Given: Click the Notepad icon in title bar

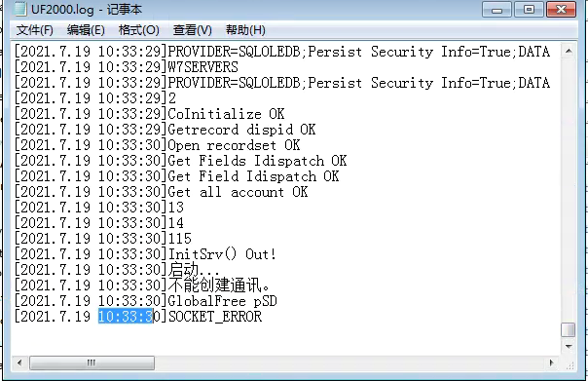Looking at the screenshot, I should [20, 9].
